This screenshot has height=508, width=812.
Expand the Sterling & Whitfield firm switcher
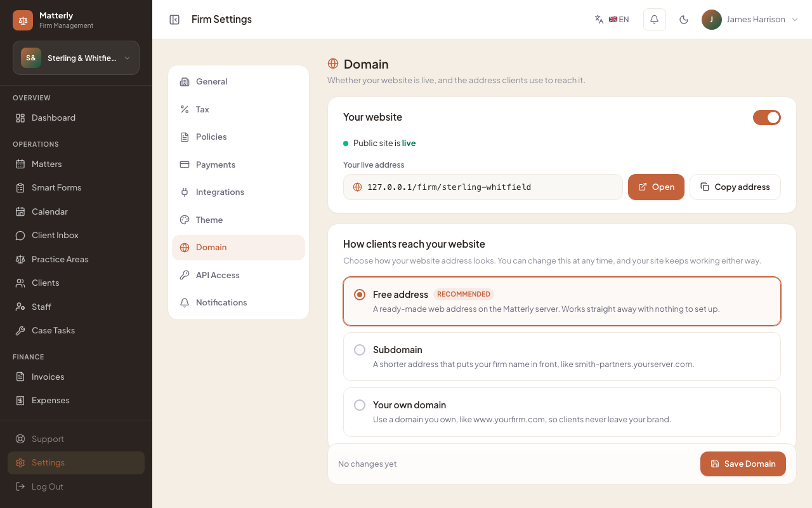pyautogui.click(x=76, y=58)
